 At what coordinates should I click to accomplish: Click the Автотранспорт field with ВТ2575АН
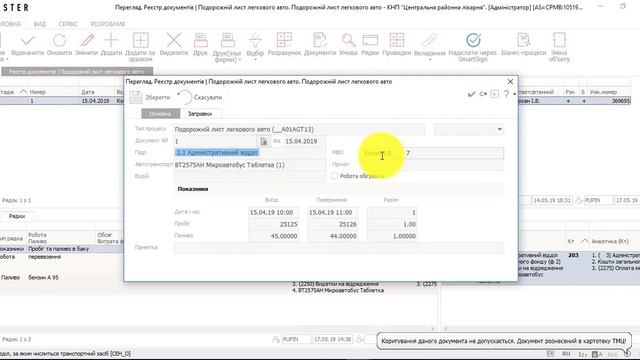[x=249, y=165]
